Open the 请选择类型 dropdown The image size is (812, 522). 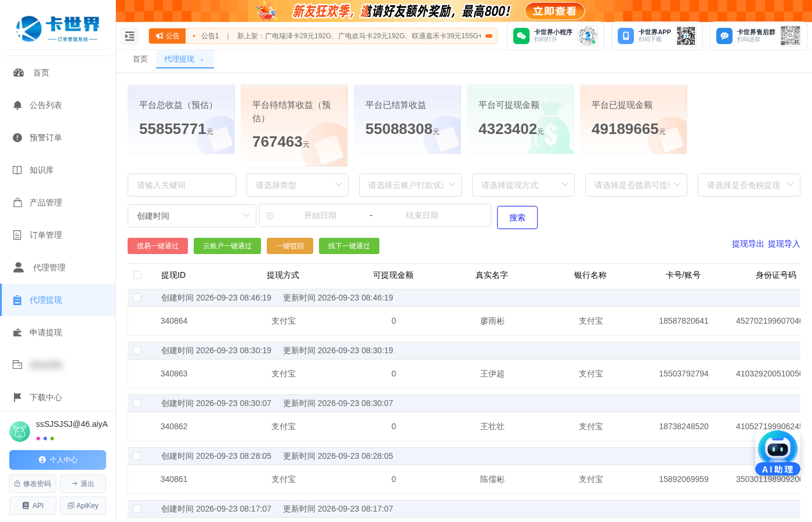tap(298, 185)
